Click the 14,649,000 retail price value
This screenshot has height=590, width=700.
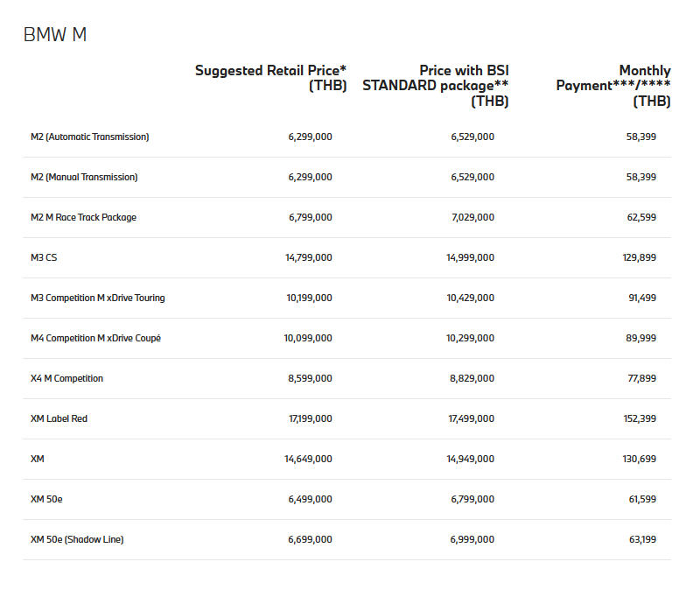click(308, 459)
